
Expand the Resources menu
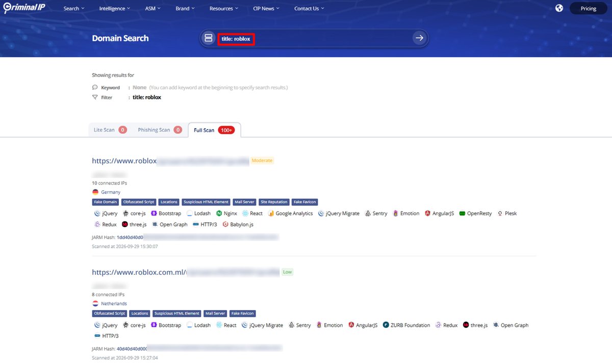(x=223, y=8)
